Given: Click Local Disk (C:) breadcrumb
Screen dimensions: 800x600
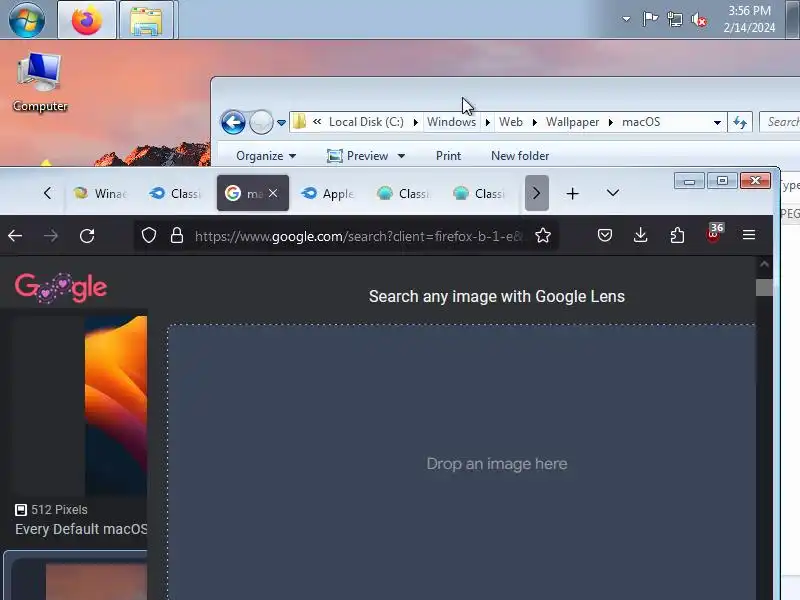Looking at the screenshot, I should (366, 122).
